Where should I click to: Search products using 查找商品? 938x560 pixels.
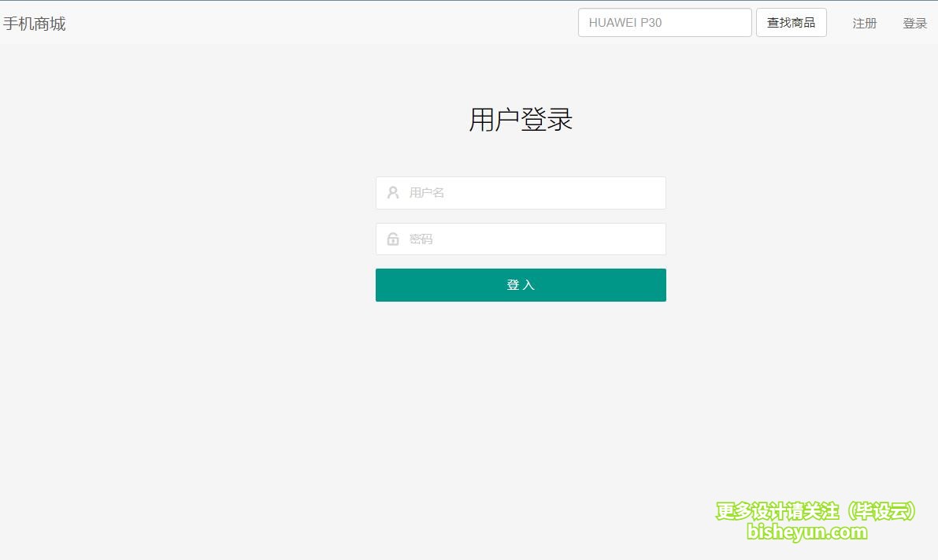791,23
